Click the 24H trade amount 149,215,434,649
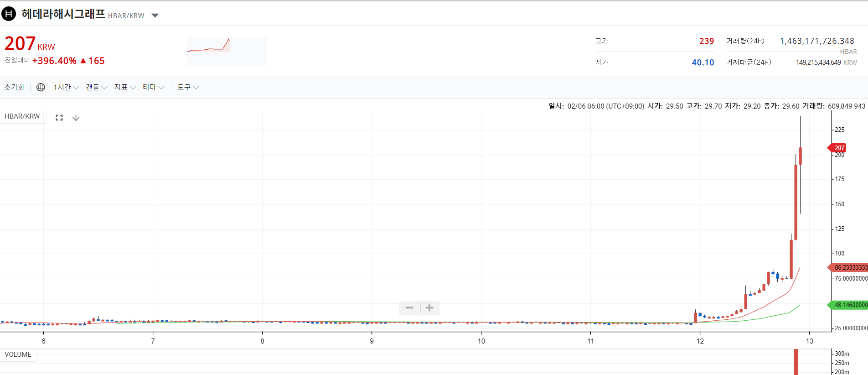Viewport: 868px width, 375px height. (818, 62)
